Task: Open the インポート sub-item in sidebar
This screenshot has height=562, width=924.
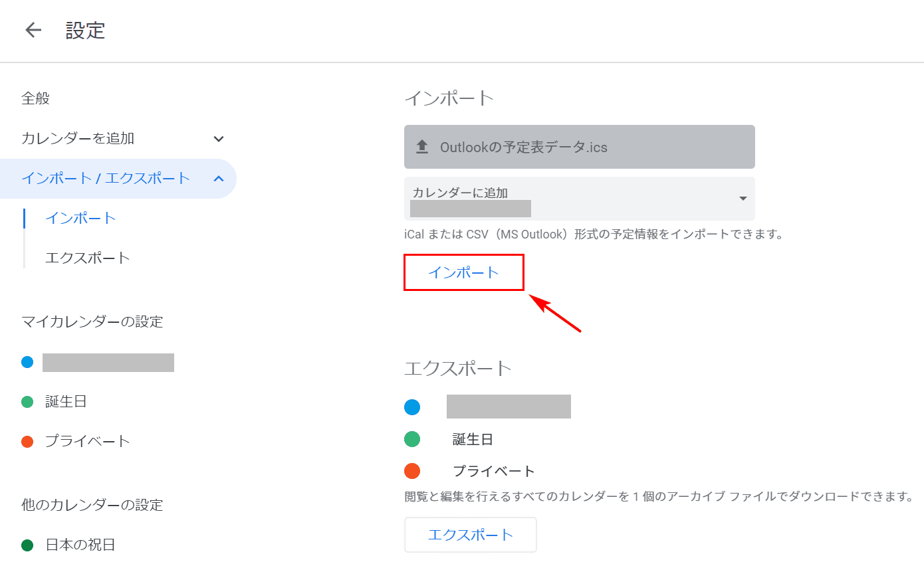Action: pos(81,218)
